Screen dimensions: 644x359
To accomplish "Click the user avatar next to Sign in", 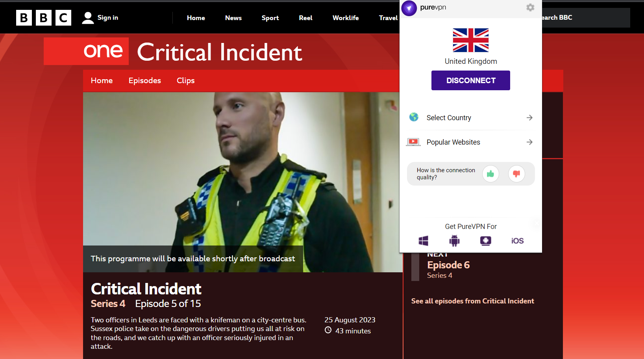I will 87,17.
